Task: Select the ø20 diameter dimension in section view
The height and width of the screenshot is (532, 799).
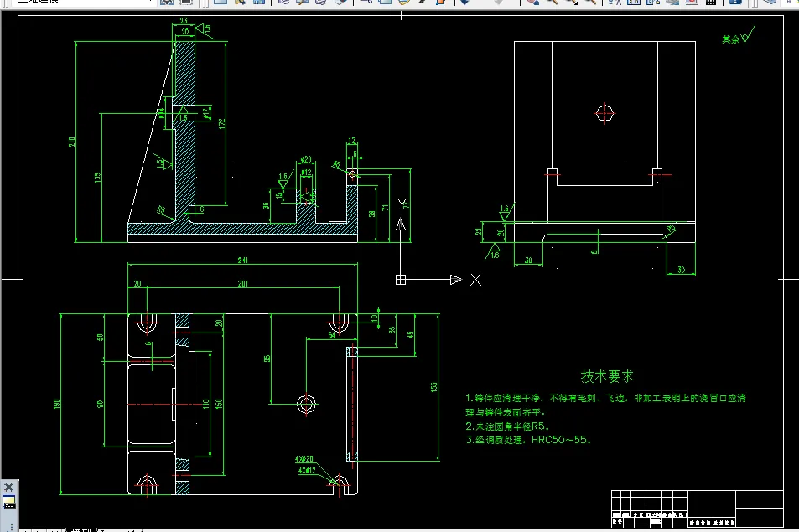Action: 306,159
